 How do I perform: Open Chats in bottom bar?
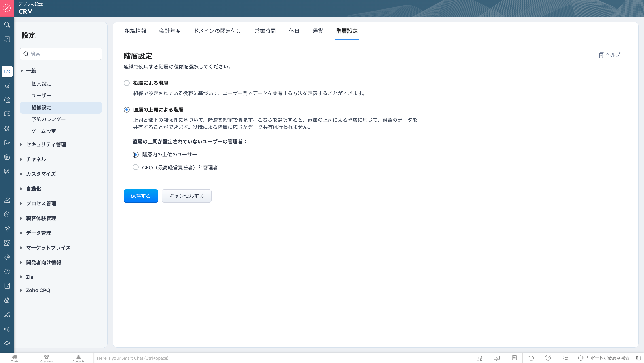point(15,358)
